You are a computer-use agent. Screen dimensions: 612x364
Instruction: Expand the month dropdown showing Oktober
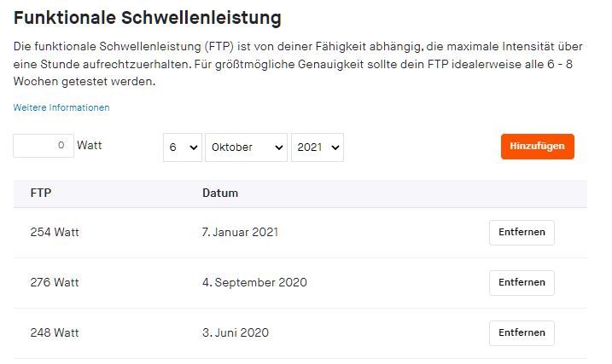pyautogui.click(x=246, y=147)
